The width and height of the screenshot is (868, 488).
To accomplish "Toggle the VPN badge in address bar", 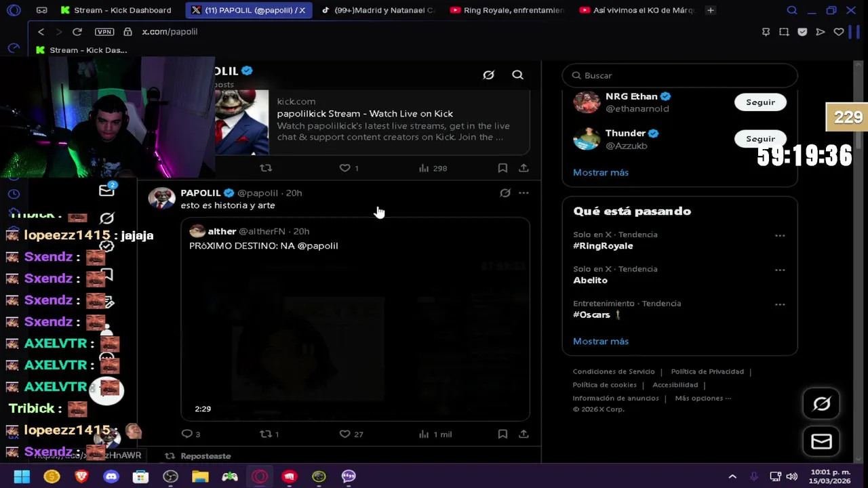I will (104, 32).
